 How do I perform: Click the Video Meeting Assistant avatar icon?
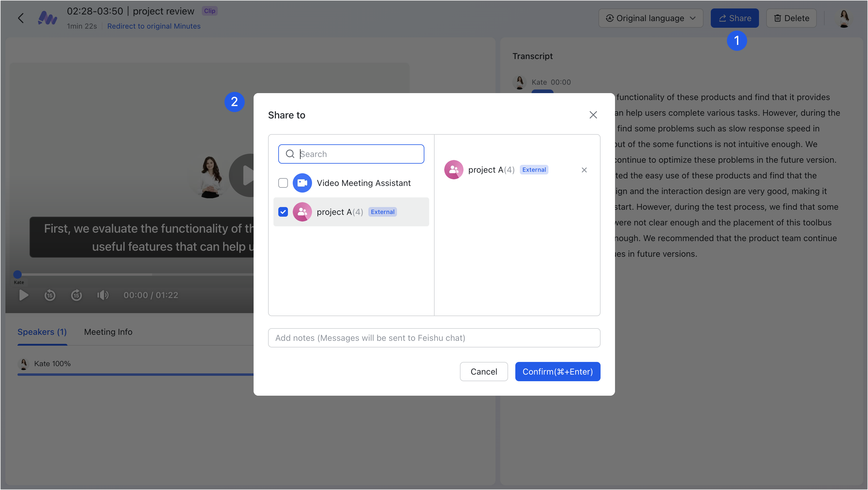pyautogui.click(x=302, y=183)
